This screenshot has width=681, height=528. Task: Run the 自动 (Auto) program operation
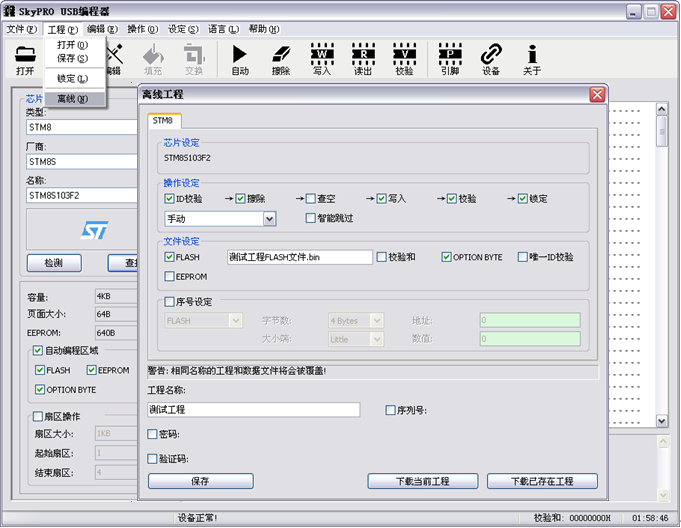pos(240,59)
